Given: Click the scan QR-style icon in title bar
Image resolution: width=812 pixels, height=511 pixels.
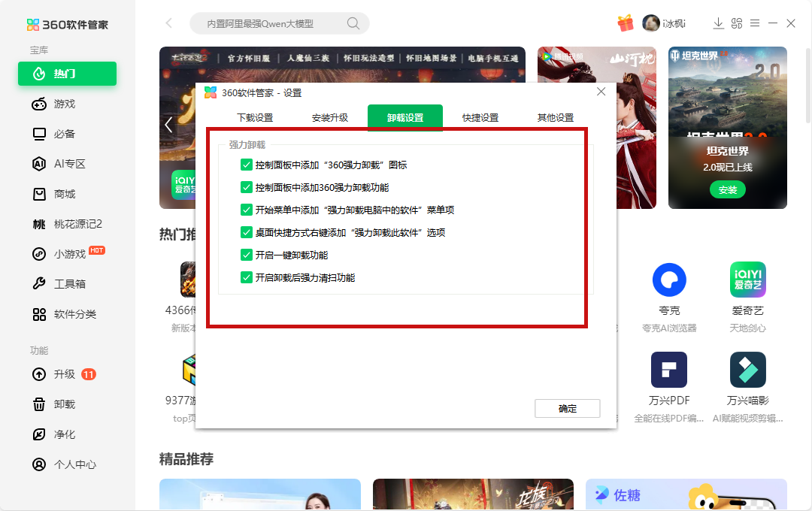Looking at the screenshot, I should tap(737, 23).
